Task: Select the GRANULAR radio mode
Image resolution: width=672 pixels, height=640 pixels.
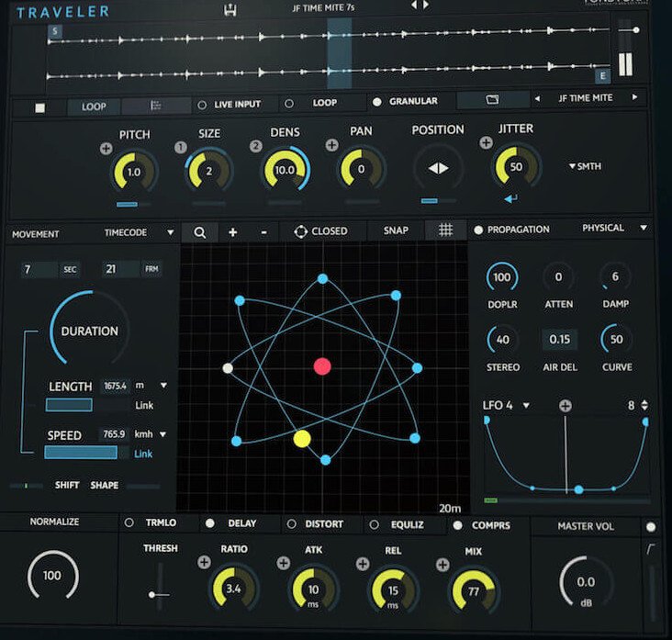Action: click(x=377, y=102)
